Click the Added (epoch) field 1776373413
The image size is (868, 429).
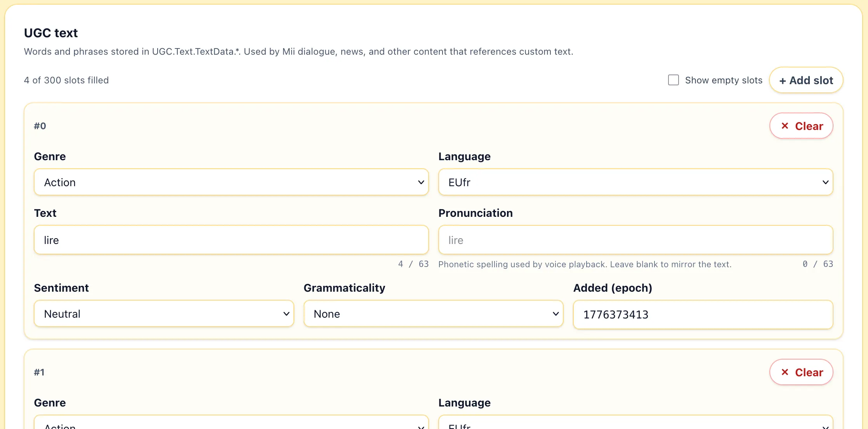703,315
